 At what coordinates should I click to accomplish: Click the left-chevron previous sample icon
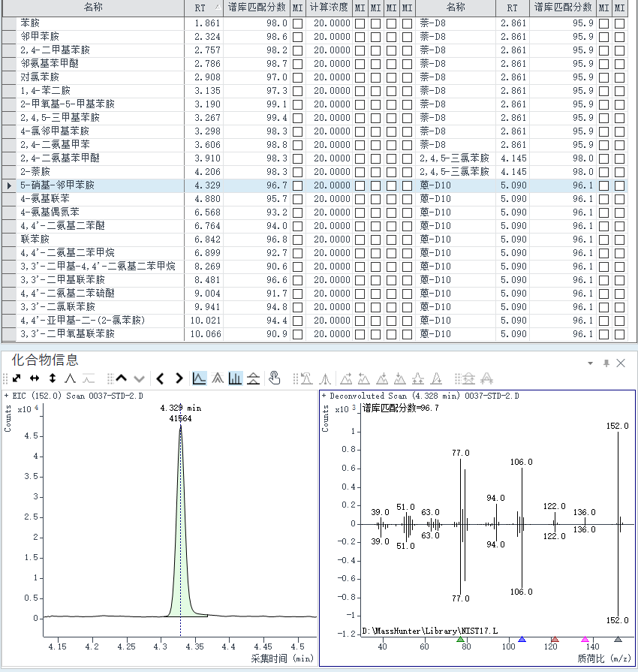click(x=160, y=378)
